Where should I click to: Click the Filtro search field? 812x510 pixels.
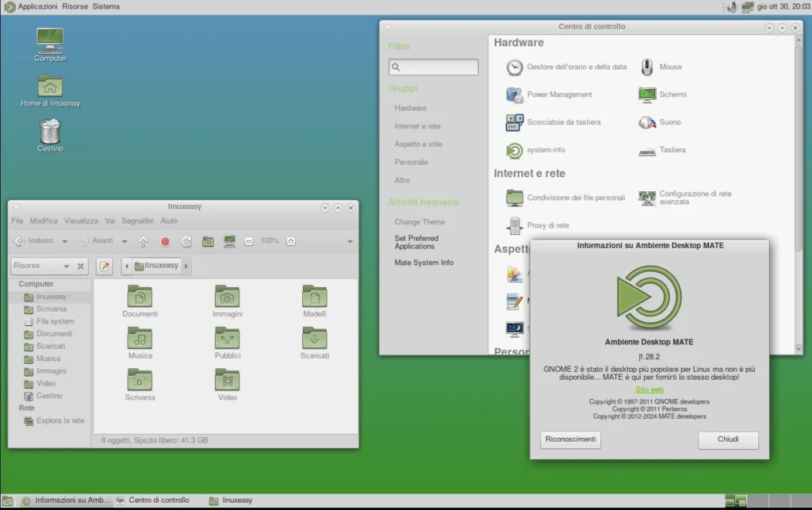coord(433,67)
